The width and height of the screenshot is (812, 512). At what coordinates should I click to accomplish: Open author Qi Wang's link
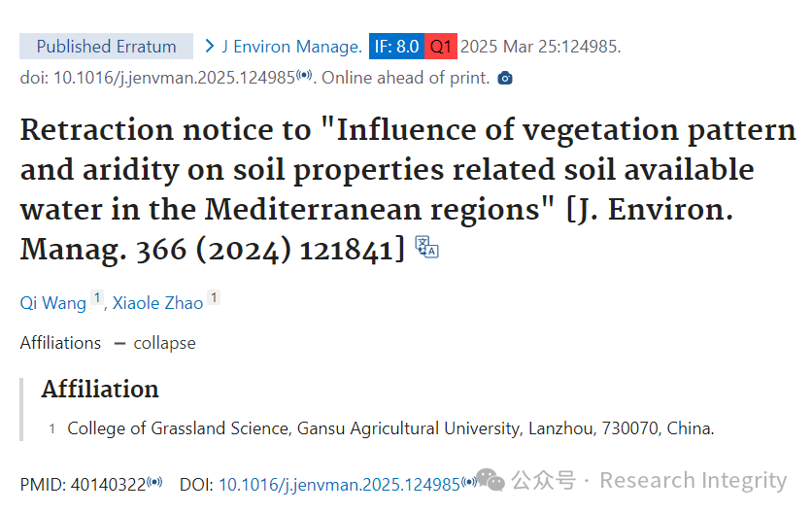click(52, 303)
